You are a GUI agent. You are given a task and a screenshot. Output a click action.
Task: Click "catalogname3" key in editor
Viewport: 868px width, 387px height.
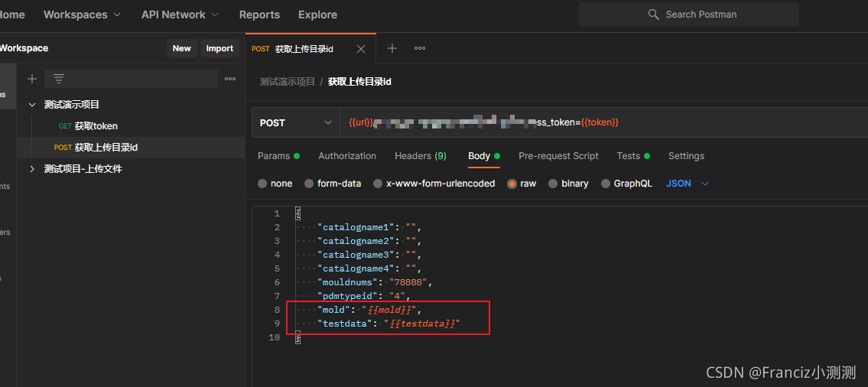click(358, 255)
